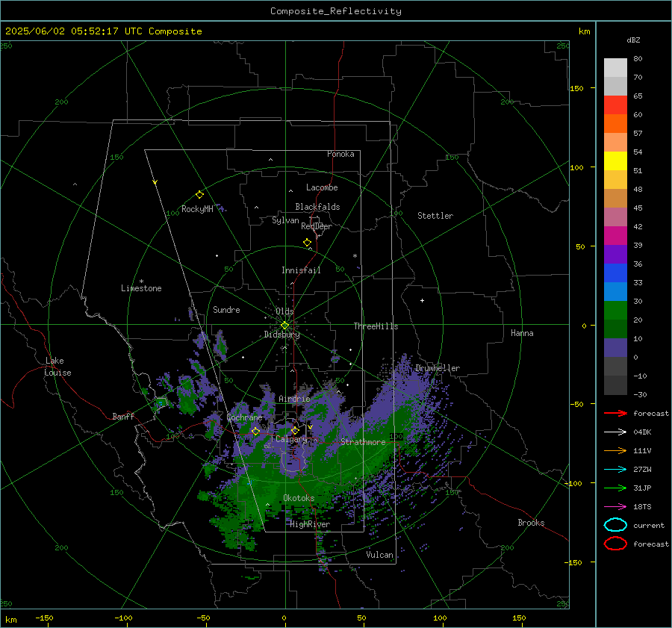Click the Brooks label

(531, 523)
